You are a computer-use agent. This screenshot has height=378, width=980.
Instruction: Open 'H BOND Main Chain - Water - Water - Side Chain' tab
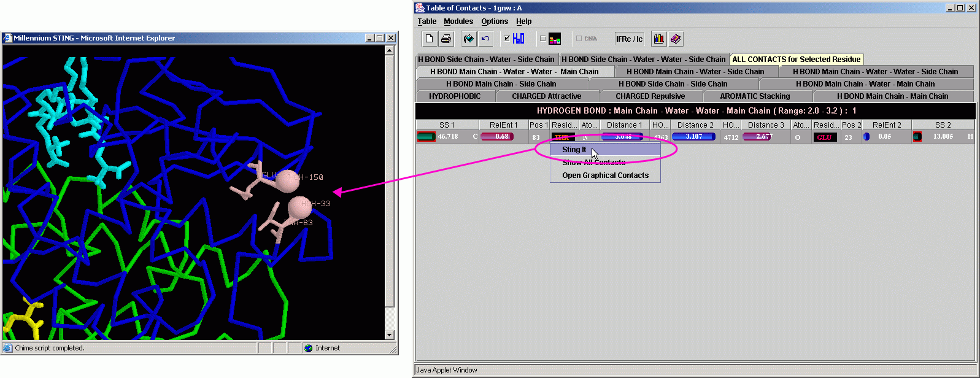(875, 72)
